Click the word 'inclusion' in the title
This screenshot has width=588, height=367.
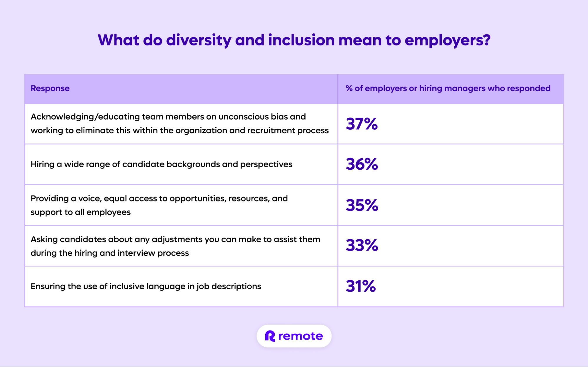coord(301,40)
